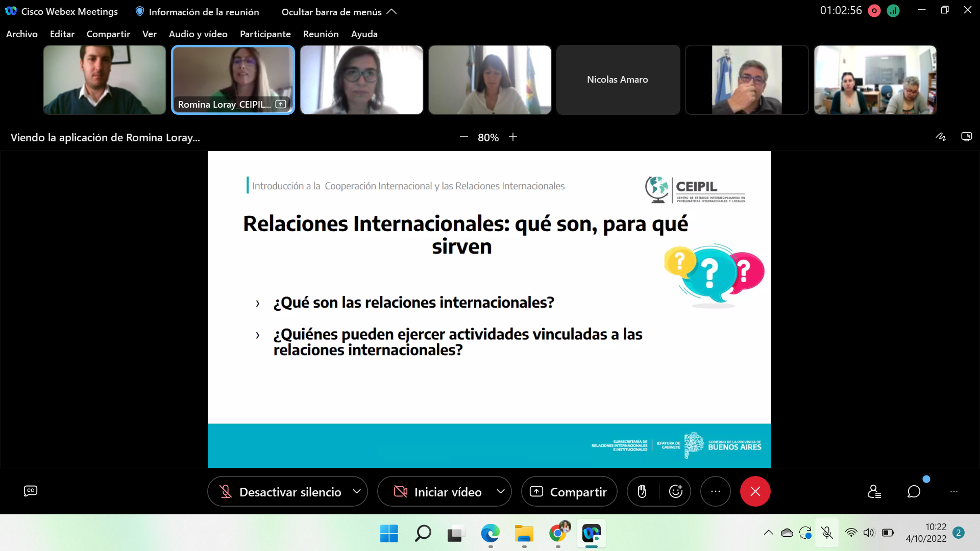Open the participants panel icon
The height and width of the screenshot is (551, 980).
click(x=874, y=491)
